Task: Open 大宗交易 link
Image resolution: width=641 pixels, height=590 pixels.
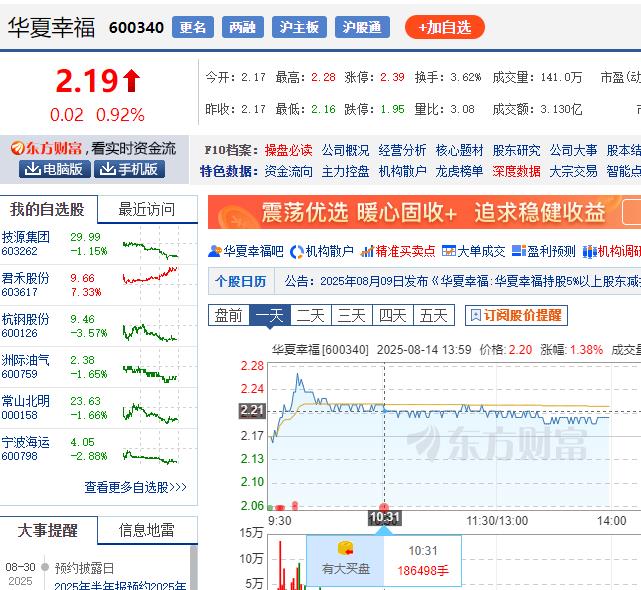Action: pos(574,171)
